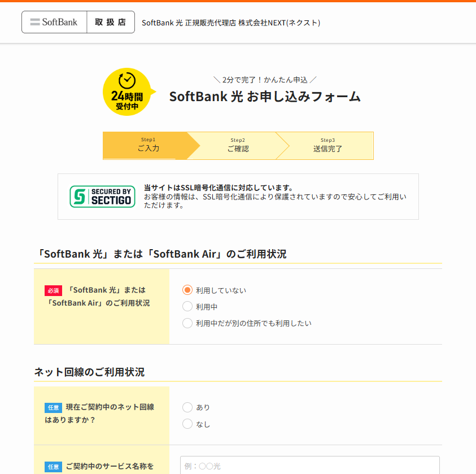Click the SoftBank logo in the header
Screen dimensions: 476x474
coord(54,22)
